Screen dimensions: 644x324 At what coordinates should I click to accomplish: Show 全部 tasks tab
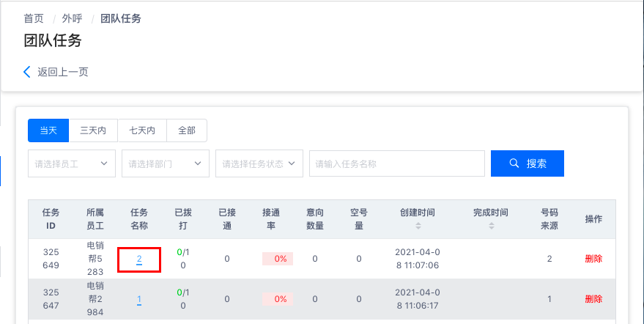(187, 130)
